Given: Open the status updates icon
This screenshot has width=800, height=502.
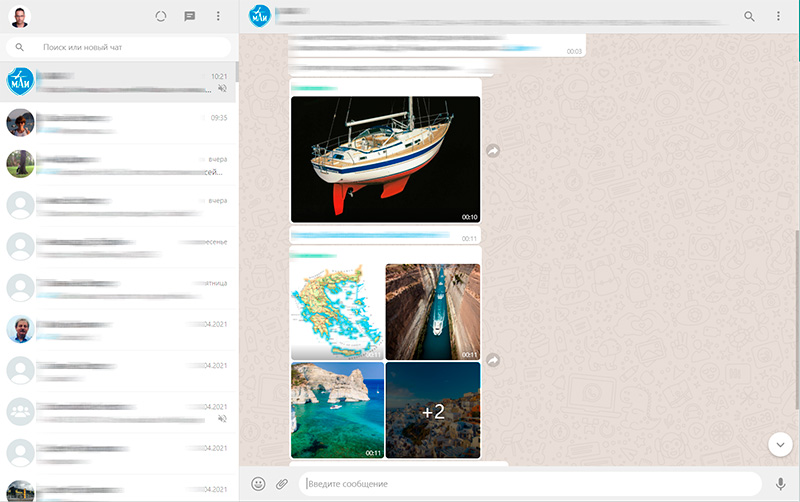Looking at the screenshot, I should tap(162, 16).
